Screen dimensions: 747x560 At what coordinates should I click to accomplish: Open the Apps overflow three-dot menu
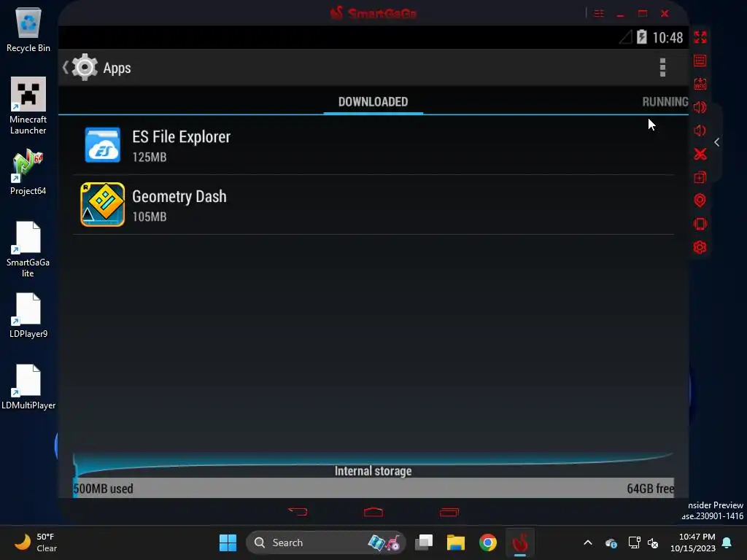(x=662, y=68)
